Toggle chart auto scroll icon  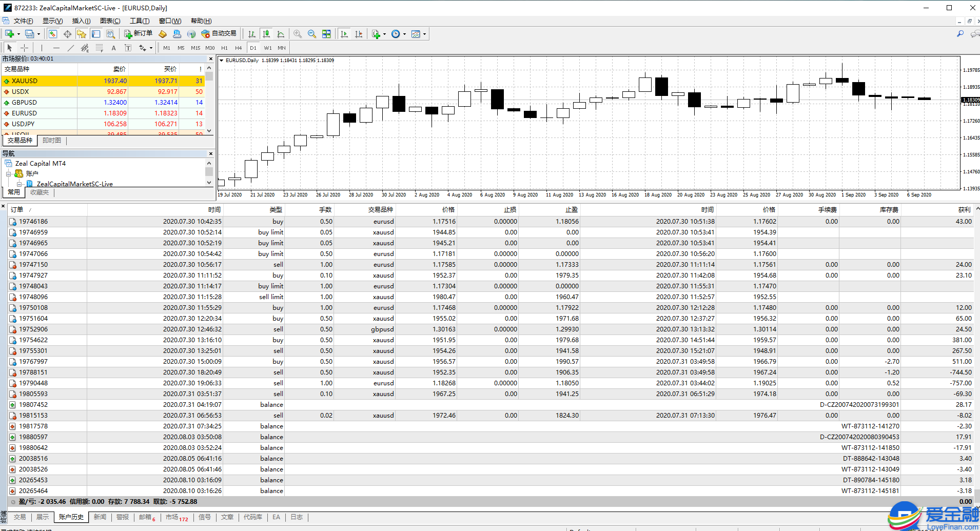pos(344,34)
